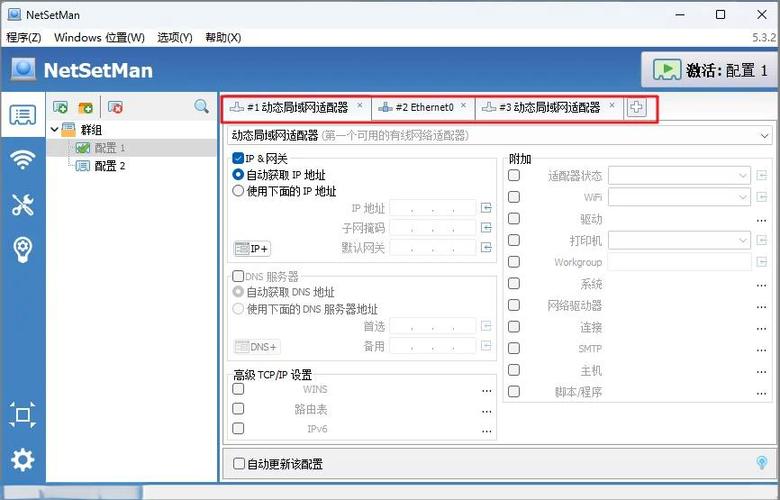Viewport: 780px width, 500px height.
Task: Select 使用下面的 IP 地址 radio button
Action: point(238,191)
